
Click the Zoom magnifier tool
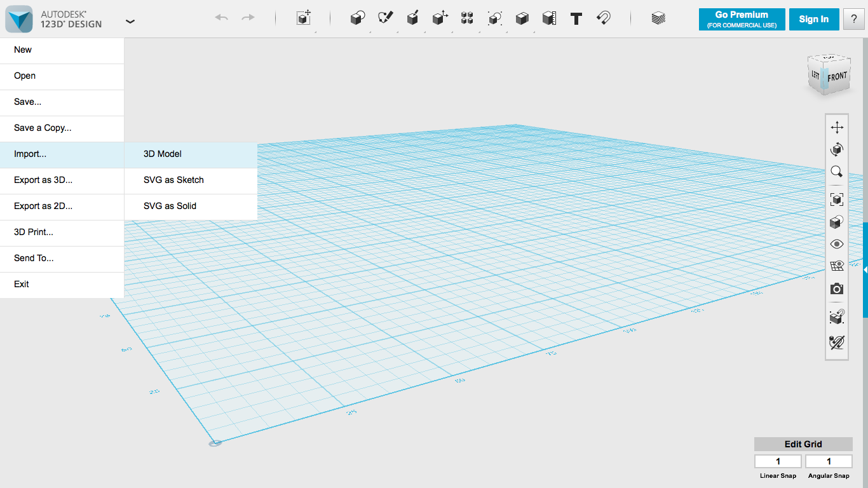[837, 172]
